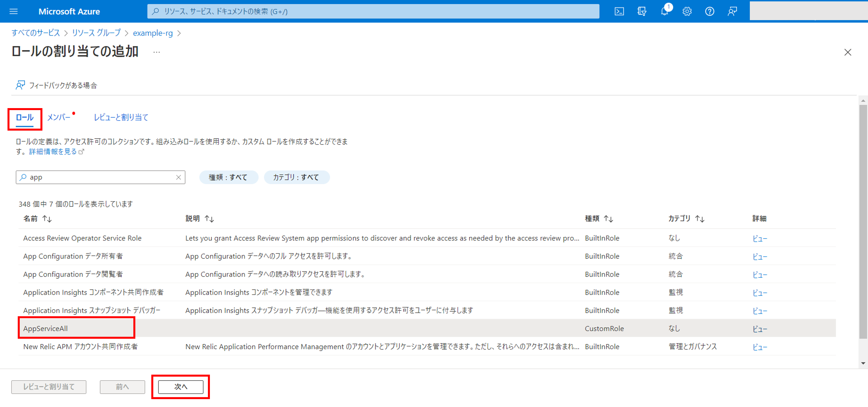Viewport: 868px width, 407px height.
Task: Open portal settings via the gear icon
Action: click(x=687, y=11)
